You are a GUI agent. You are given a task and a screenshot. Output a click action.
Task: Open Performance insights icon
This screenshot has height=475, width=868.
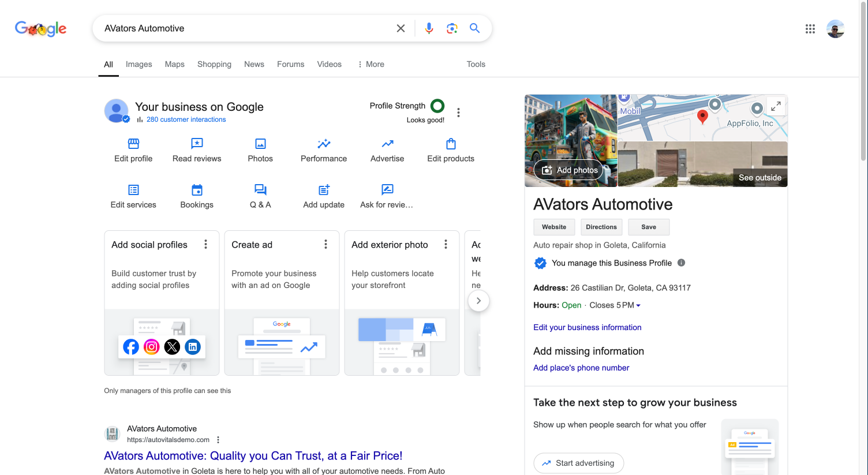pos(324,143)
